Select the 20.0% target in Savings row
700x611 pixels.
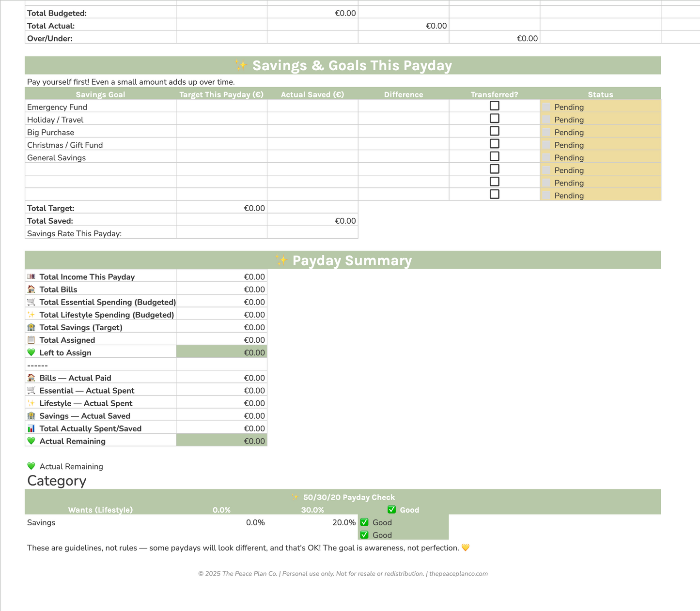click(x=312, y=522)
